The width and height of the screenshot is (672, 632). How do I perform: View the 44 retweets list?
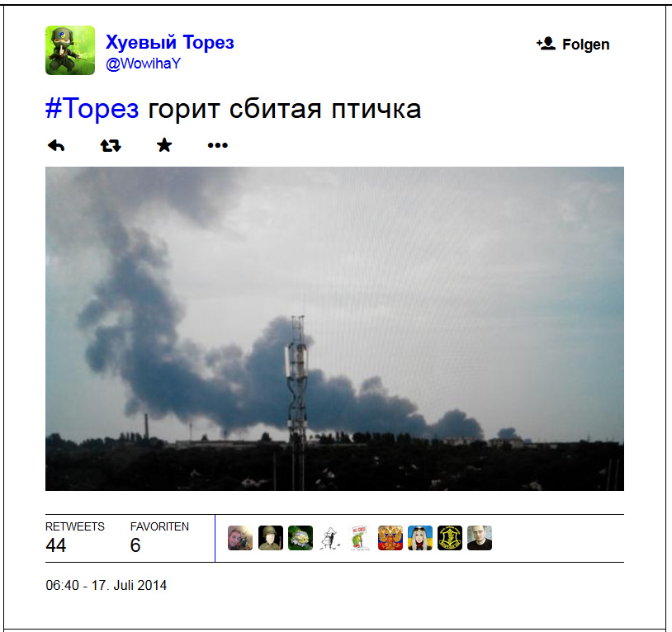coord(75,538)
